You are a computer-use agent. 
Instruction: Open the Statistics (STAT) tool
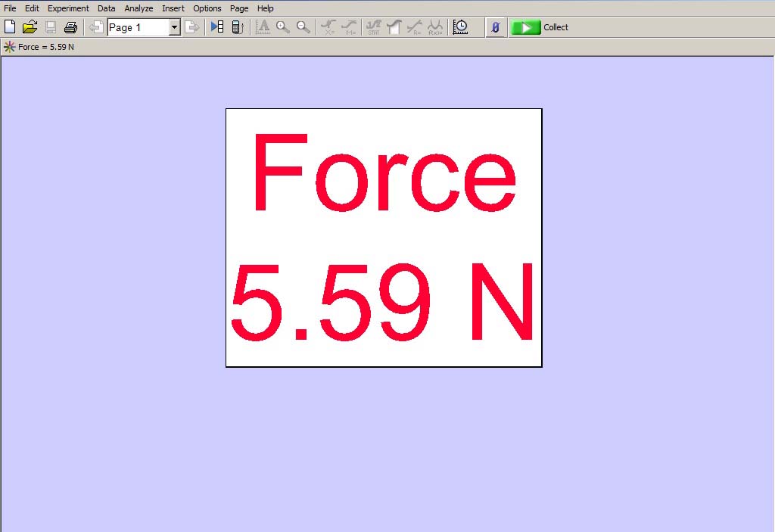[x=373, y=26]
